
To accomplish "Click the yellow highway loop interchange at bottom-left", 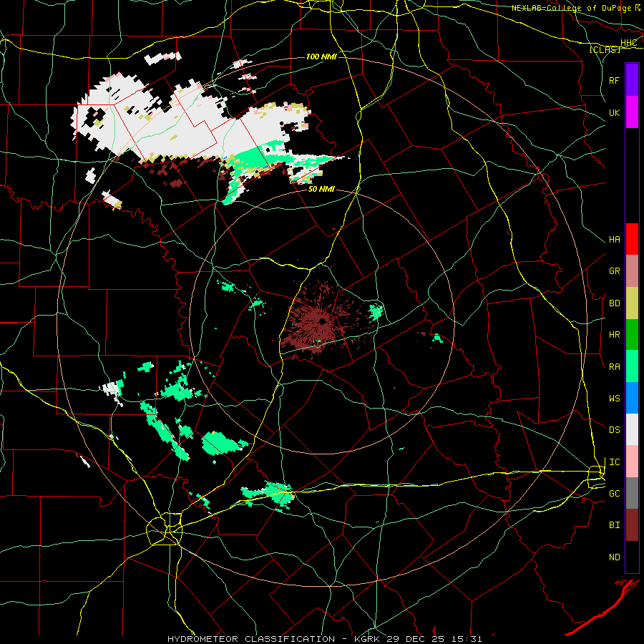I will tap(165, 529).
